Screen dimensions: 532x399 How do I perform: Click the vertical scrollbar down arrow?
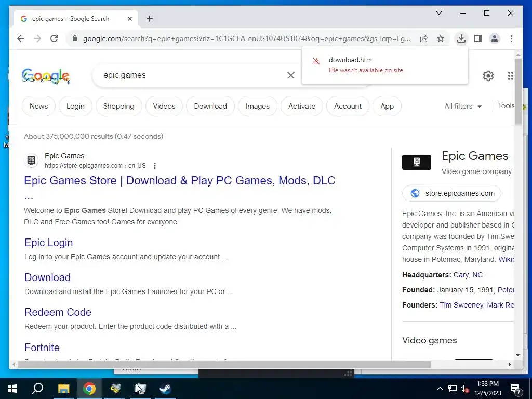[518, 355]
